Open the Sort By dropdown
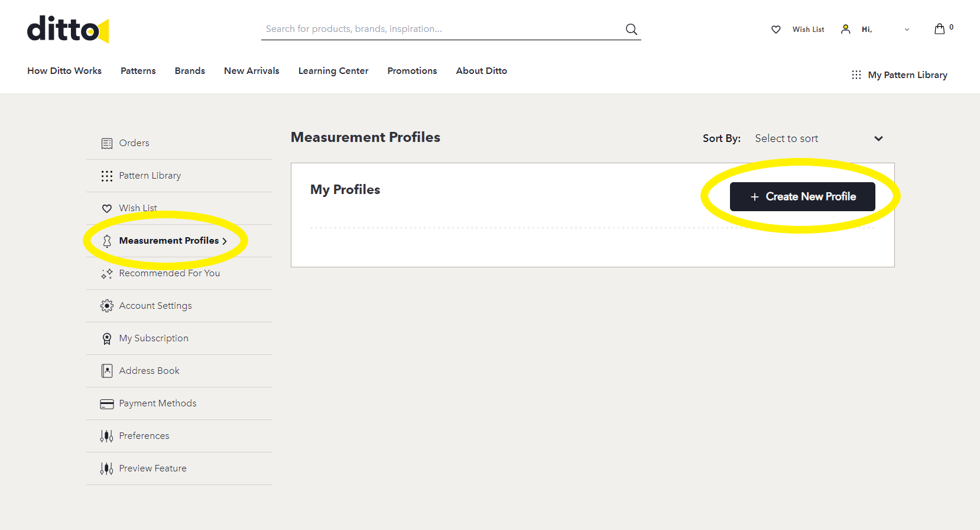 coord(819,138)
